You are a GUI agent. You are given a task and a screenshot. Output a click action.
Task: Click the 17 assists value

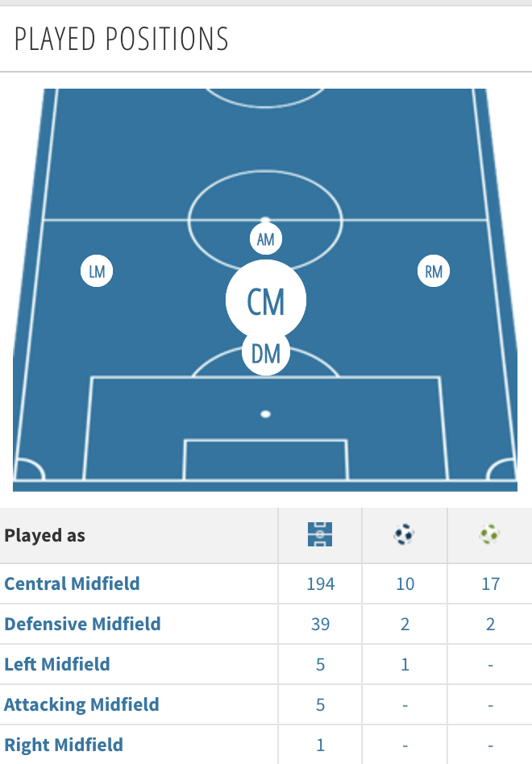490,583
